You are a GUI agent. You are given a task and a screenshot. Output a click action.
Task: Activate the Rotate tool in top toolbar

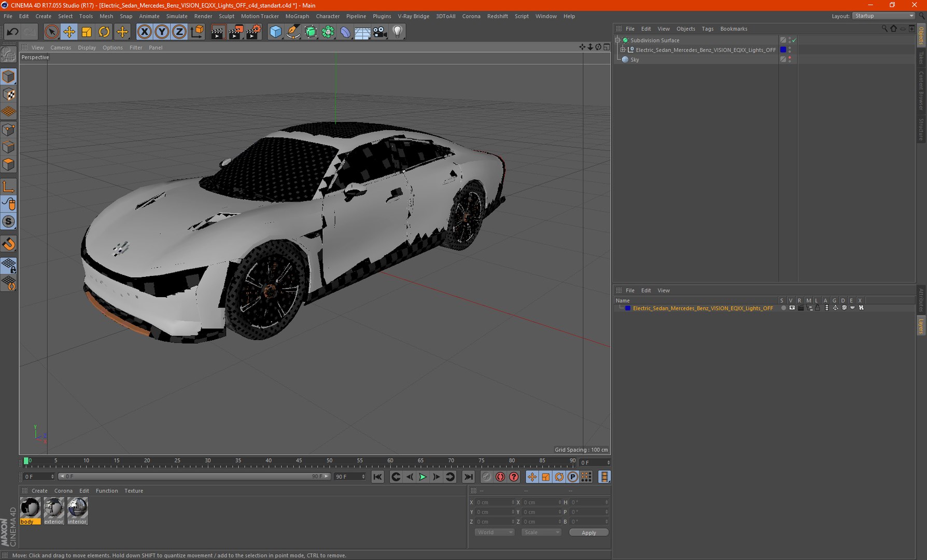click(104, 32)
